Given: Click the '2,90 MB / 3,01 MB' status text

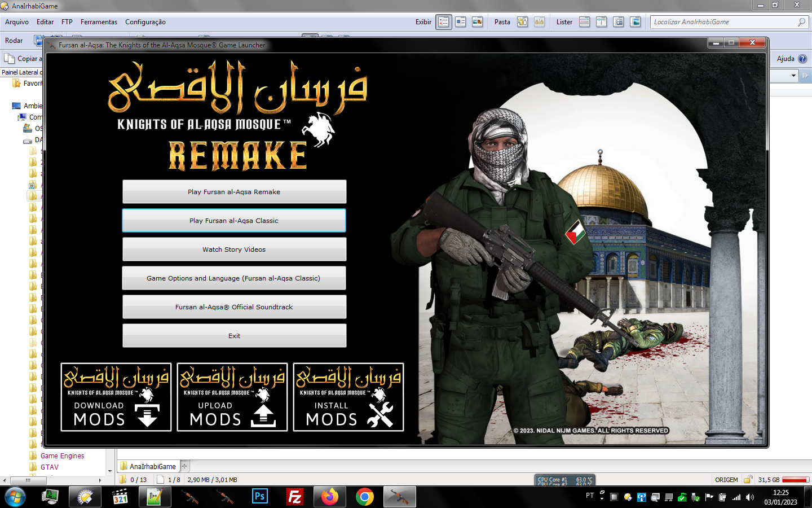Looking at the screenshot, I should (212, 480).
